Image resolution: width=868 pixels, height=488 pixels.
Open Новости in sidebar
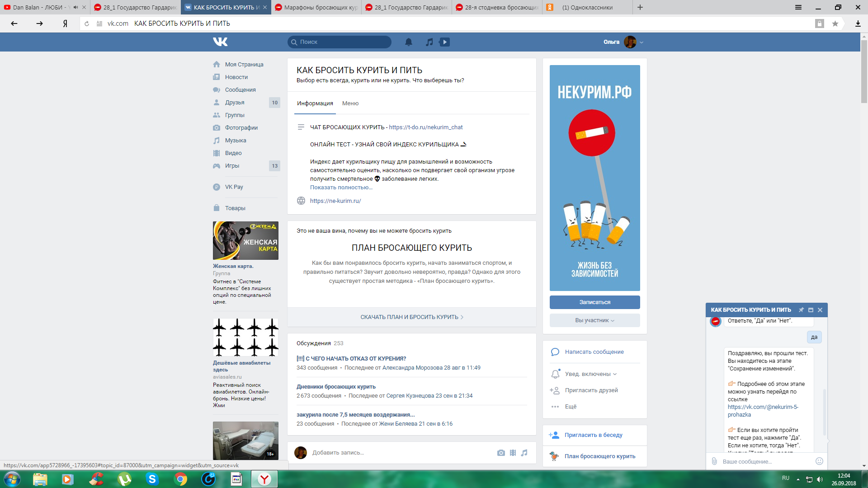coord(236,77)
